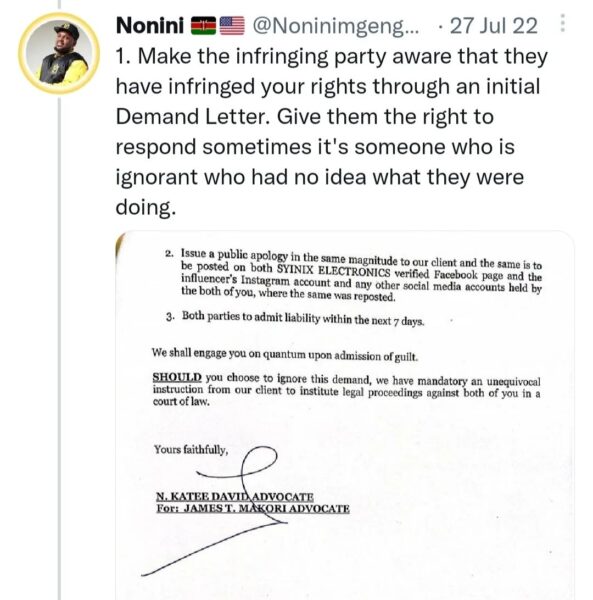The width and height of the screenshot is (593, 600).
Task: Tap the word 'doing.' ending the tweet
Action: [146, 208]
